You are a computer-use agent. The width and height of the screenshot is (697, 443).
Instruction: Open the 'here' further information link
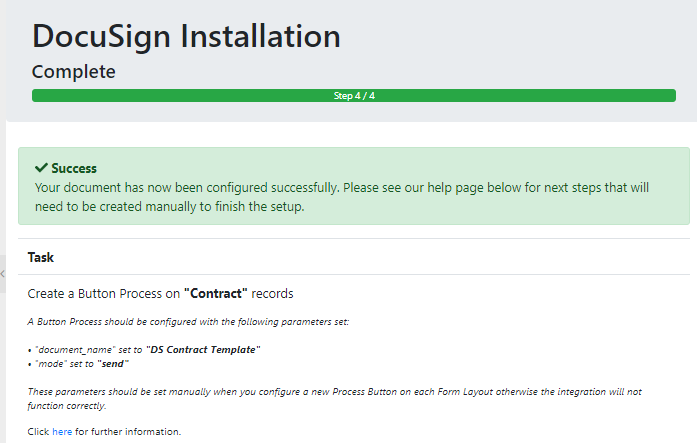click(x=62, y=431)
